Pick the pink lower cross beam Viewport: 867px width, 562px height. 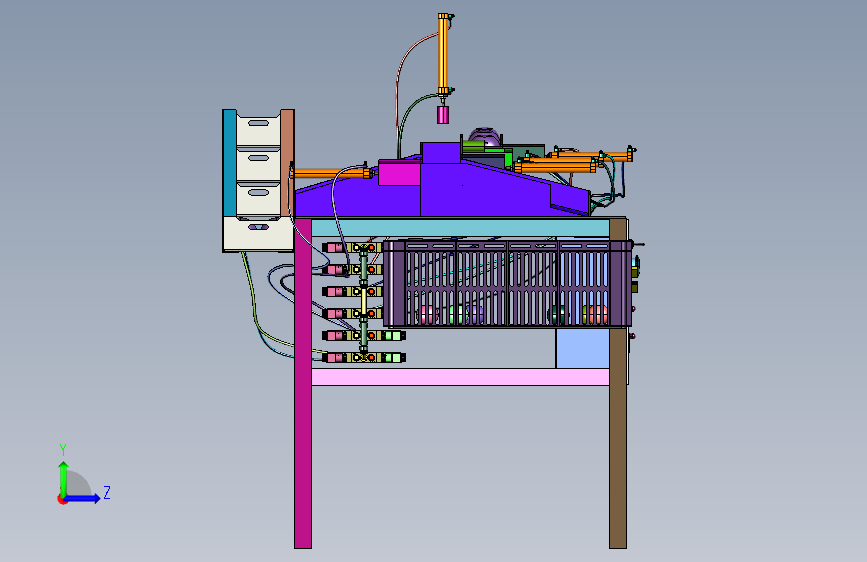[461, 377]
